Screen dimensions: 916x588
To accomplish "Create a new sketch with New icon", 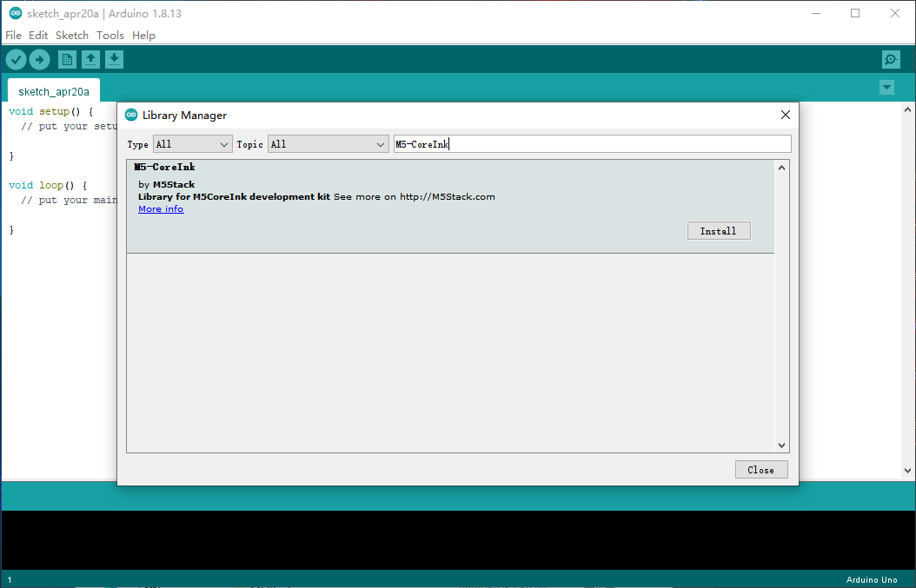I will (x=67, y=60).
